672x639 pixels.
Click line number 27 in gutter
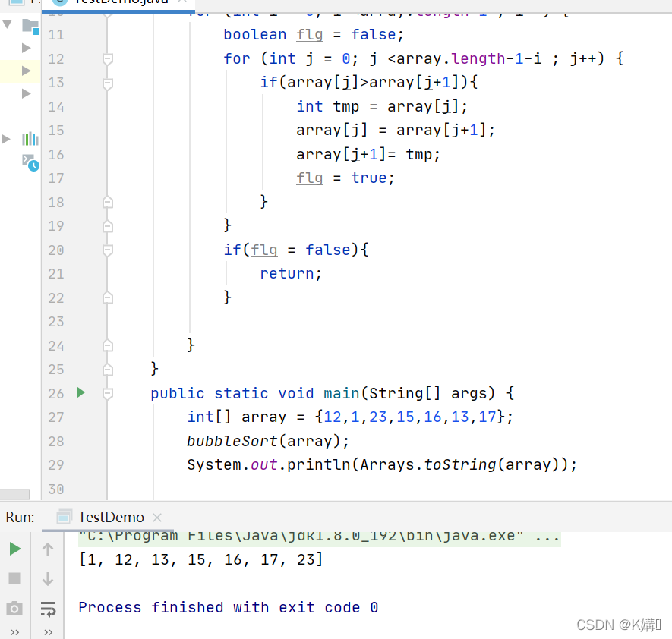click(x=55, y=417)
